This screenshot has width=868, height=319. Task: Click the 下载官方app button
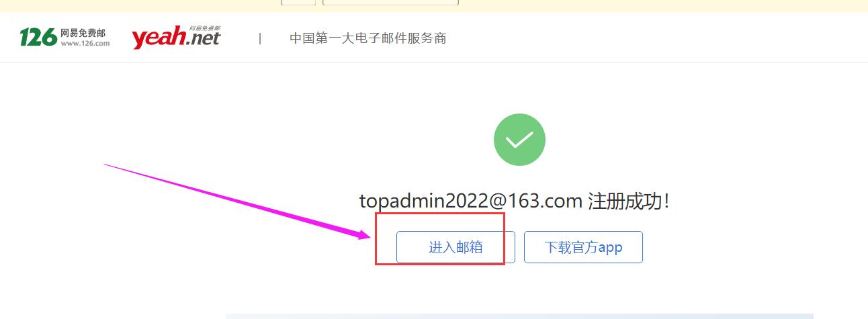pos(583,247)
